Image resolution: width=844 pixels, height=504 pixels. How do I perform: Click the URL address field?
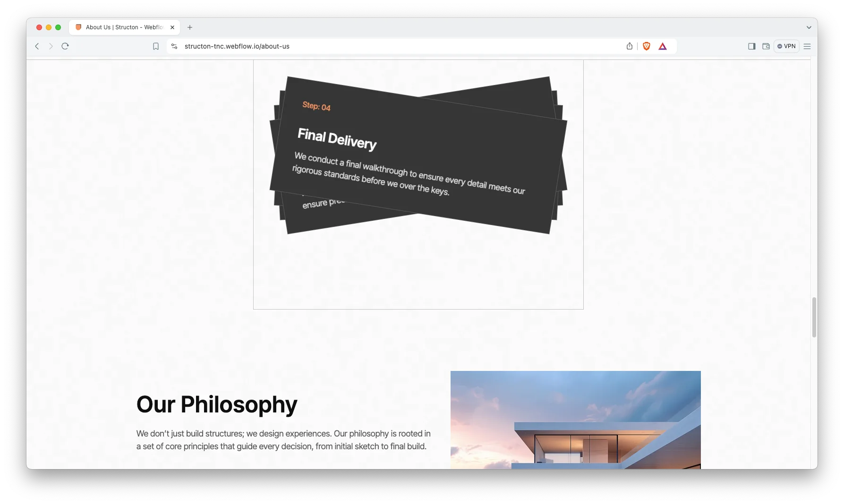[x=378, y=46]
